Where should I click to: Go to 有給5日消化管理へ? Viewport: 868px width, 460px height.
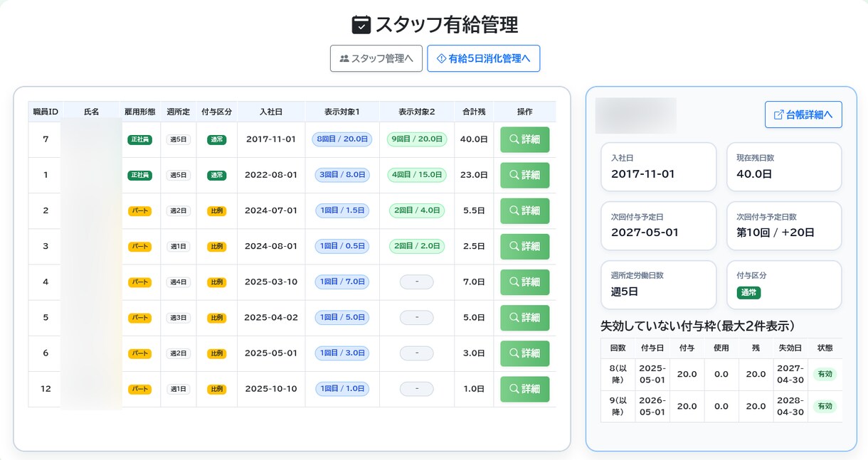(483, 58)
